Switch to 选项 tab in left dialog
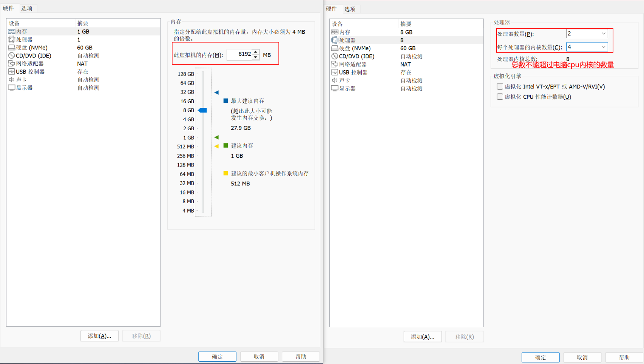Viewport: 644px width, 364px height. [x=27, y=9]
